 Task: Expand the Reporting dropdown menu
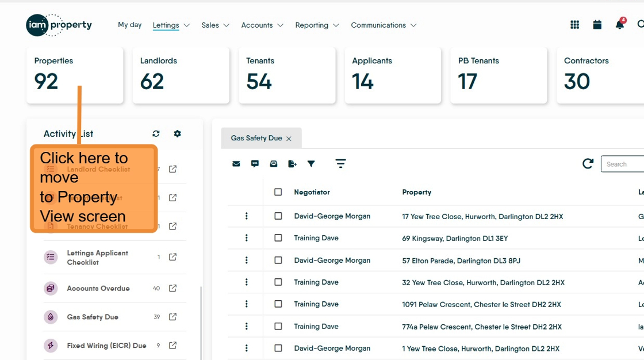point(317,25)
